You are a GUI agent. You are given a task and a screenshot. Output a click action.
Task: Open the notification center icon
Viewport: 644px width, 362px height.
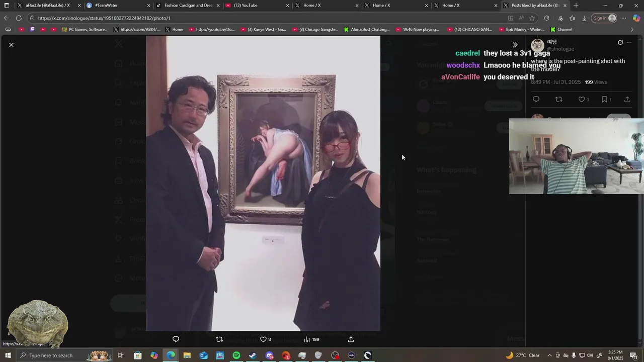(633, 355)
